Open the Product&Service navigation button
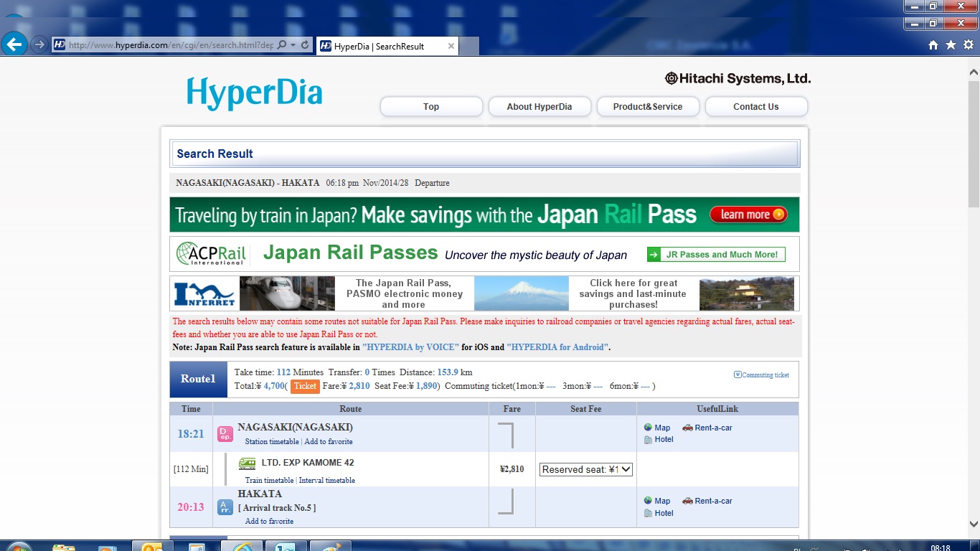 [648, 106]
